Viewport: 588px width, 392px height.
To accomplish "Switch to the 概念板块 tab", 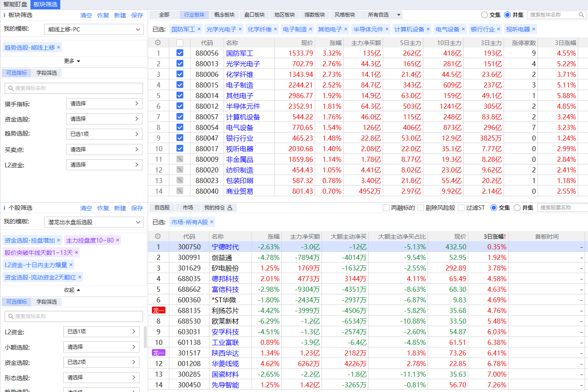I will point(224,15).
